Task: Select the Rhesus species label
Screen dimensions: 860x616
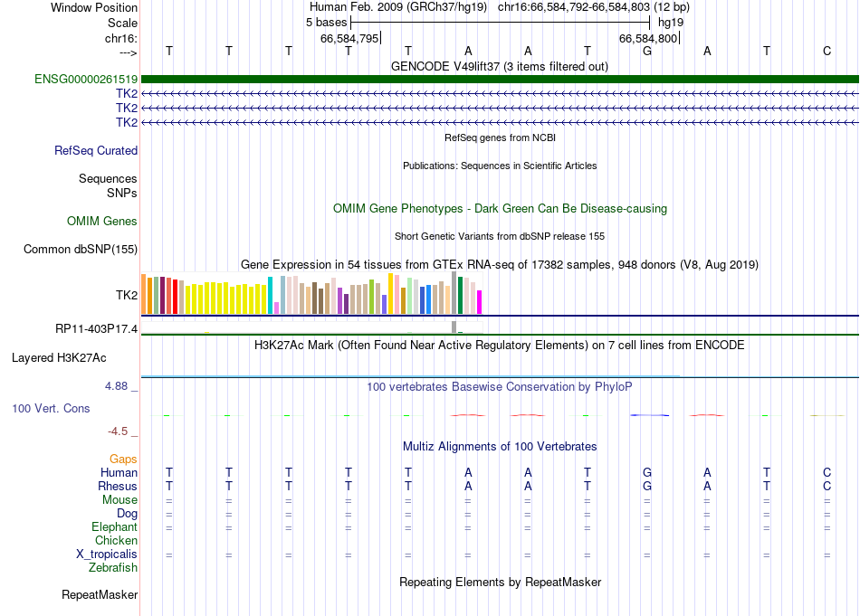Action: click(x=118, y=486)
